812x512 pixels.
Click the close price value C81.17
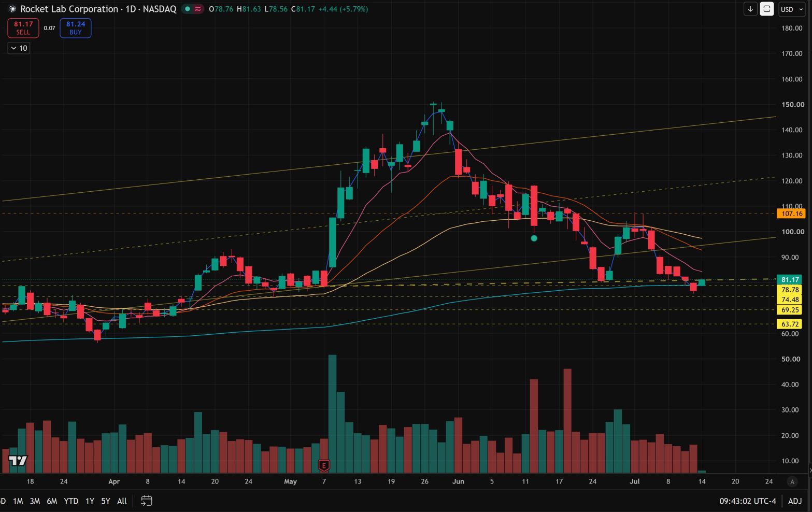pyautogui.click(x=303, y=9)
